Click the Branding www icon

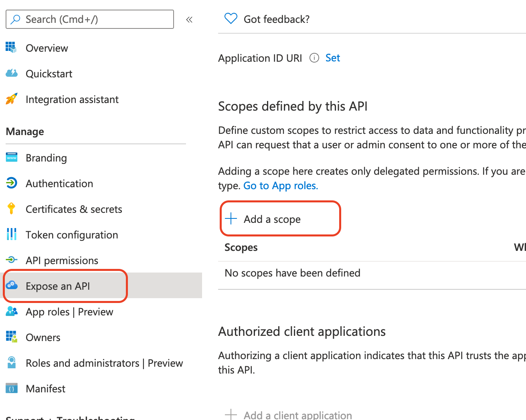coord(12,157)
